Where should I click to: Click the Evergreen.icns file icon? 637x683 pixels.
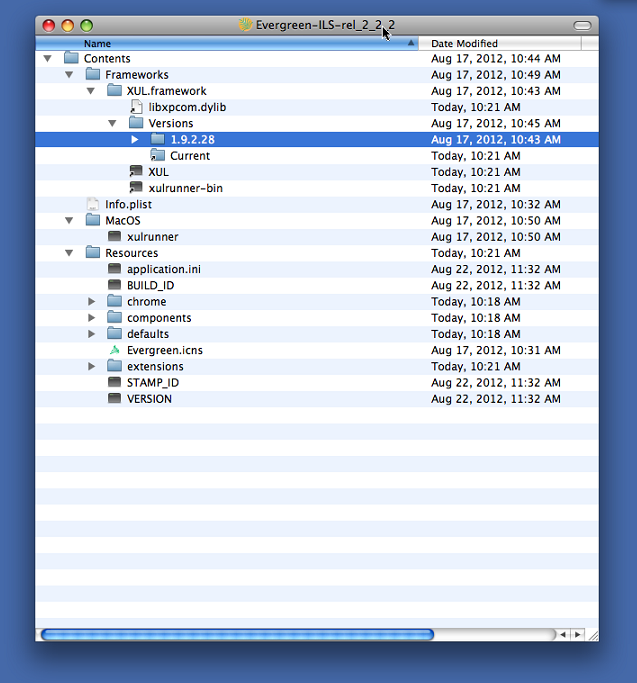click(114, 350)
